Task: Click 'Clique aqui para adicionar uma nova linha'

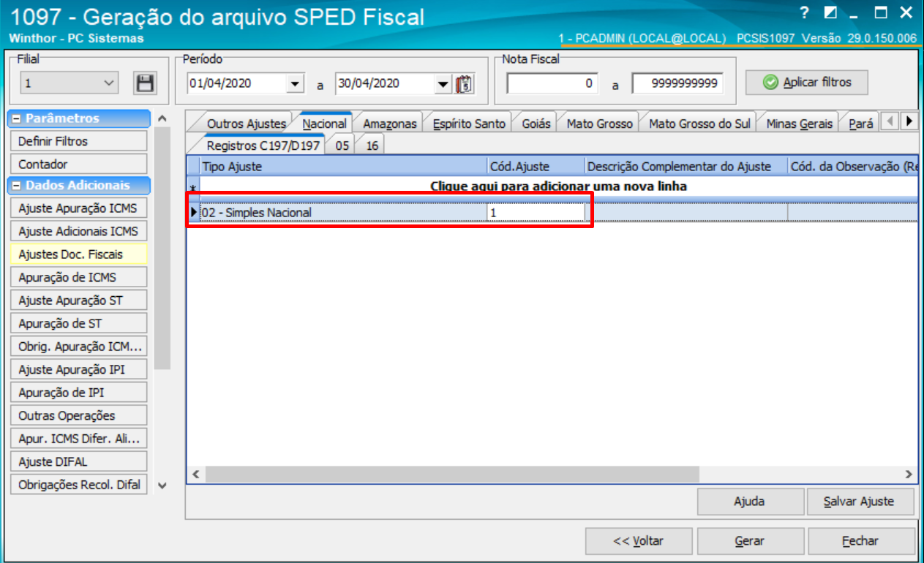Action: coord(558,186)
